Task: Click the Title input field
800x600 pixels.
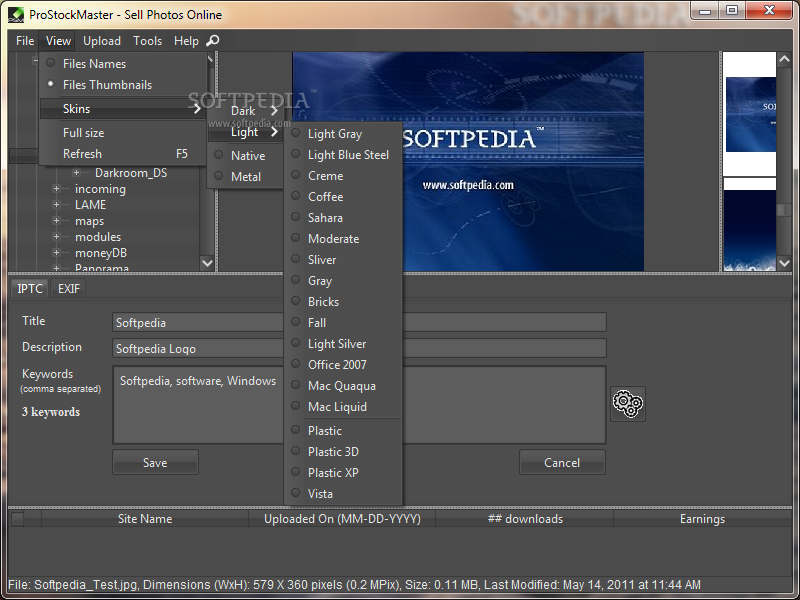Action: (x=359, y=322)
